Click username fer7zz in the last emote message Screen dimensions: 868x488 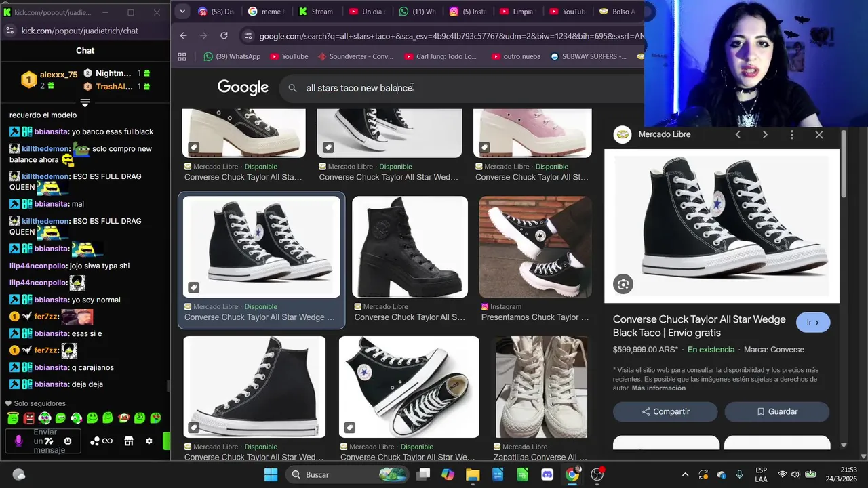46,350
